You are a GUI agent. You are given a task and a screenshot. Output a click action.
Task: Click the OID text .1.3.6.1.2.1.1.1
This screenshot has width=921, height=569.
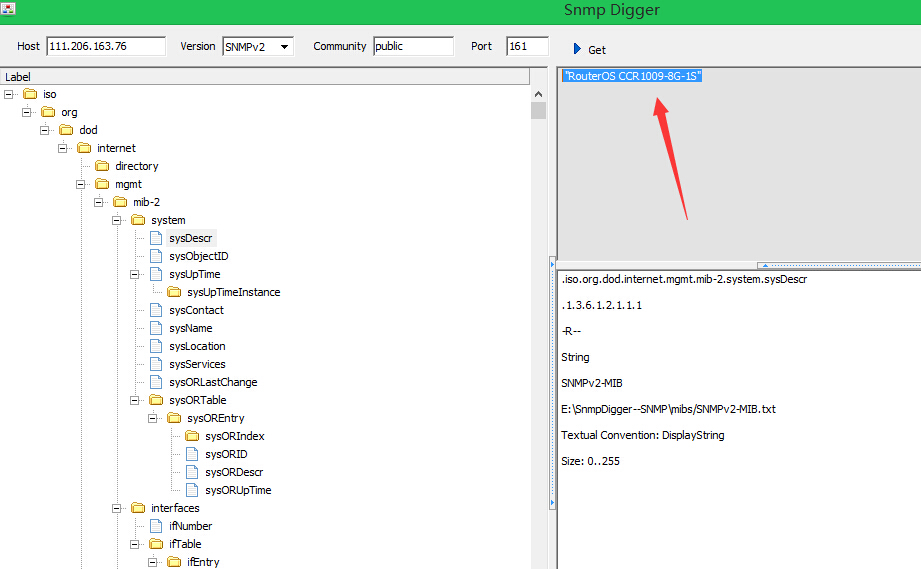tap(601, 305)
